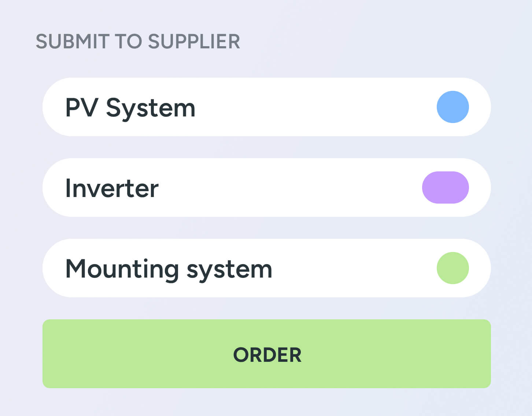Expand the Inverter row
The height and width of the screenshot is (416, 532).
(267, 187)
